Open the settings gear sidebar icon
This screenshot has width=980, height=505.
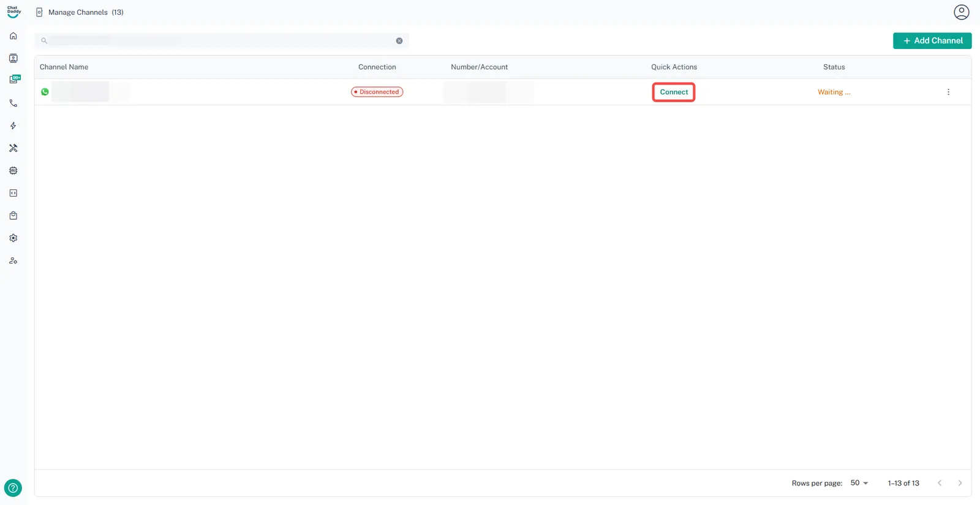13,238
